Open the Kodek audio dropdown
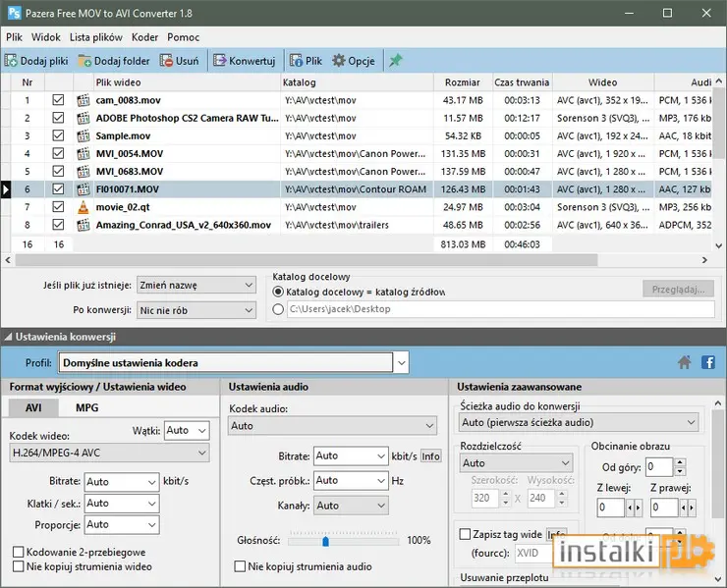The width and height of the screenshot is (727, 588). [332, 426]
